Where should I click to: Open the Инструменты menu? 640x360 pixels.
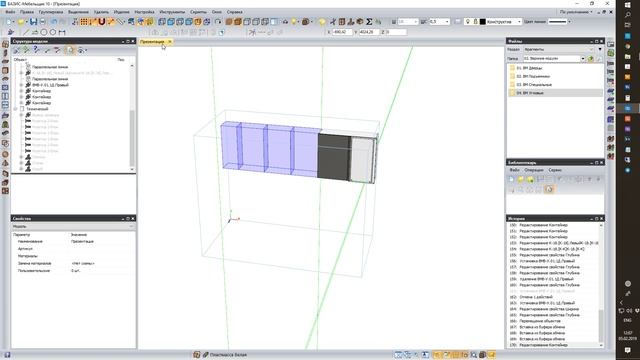click(172, 12)
